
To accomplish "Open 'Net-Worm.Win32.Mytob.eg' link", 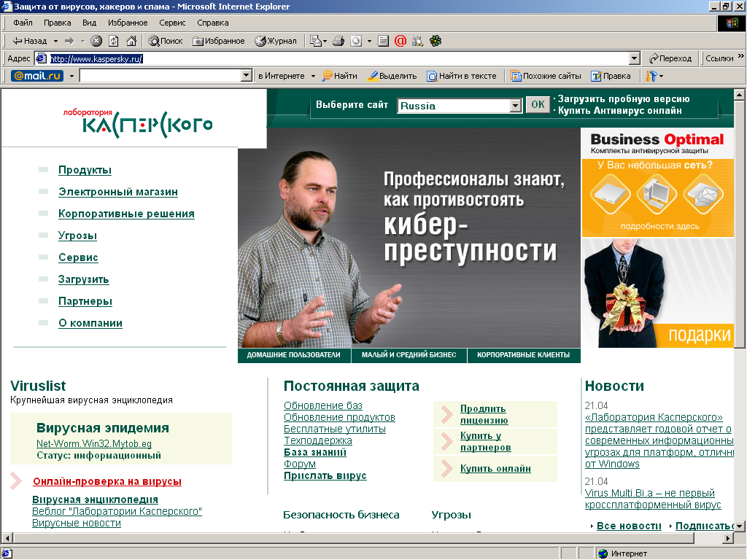I will (x=94, y=444).
